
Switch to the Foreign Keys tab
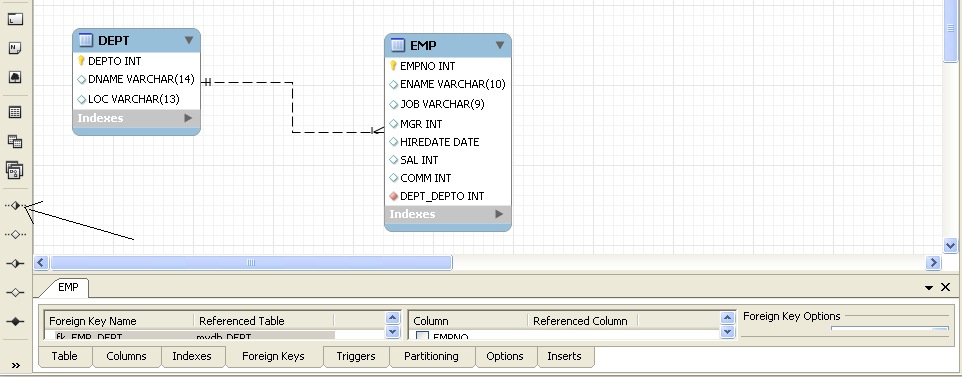pos(274,356)
